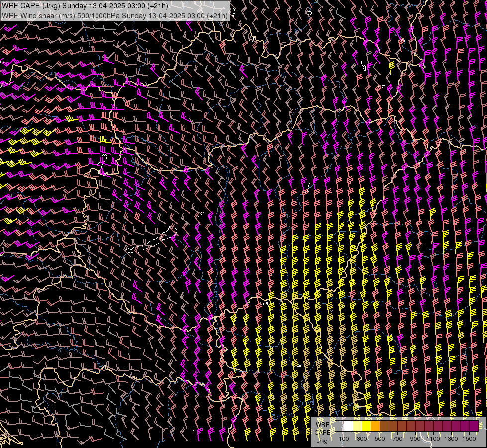Click the CAPE label in the legend

click(x=323, y=433)
